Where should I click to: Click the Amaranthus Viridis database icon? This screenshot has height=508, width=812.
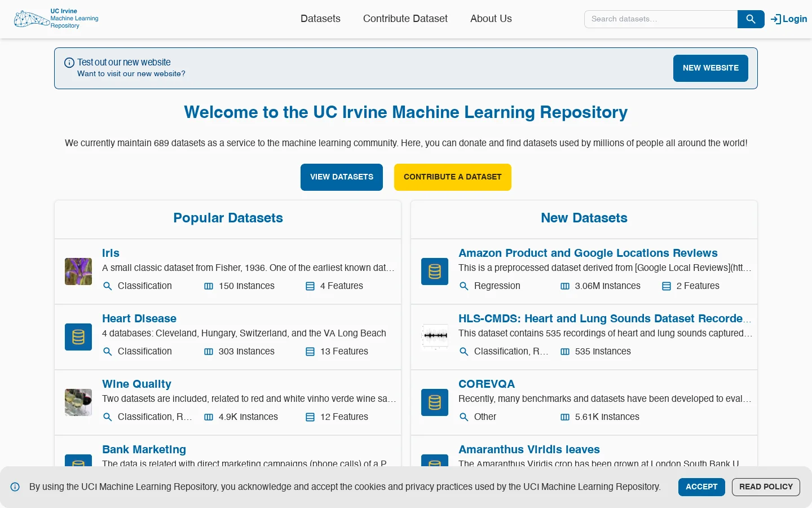435,461
